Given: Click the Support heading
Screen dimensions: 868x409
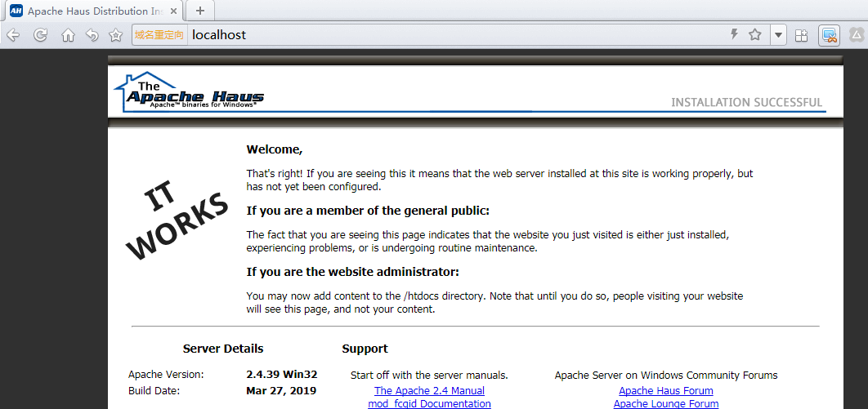Looking at the screenshot, I should (x=365, y=349).
